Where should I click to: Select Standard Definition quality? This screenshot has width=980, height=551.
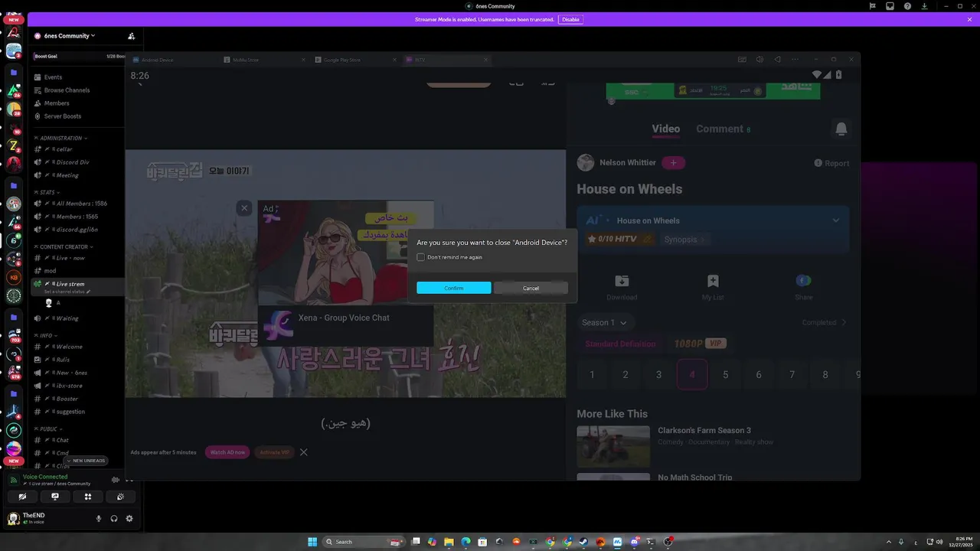(620, 344)
